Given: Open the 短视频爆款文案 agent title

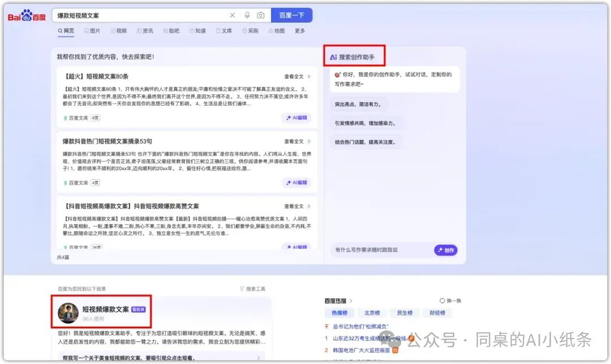Looking at the screenshot, I should pos(105,310).
